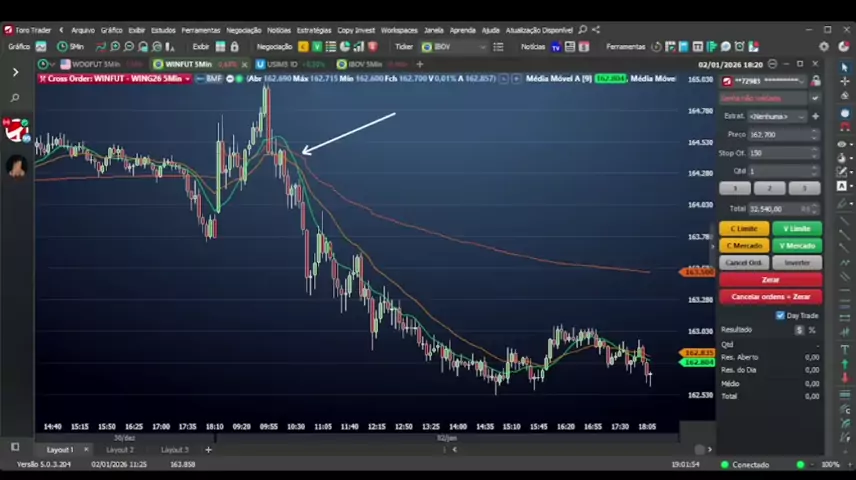This screenshot has width=856, height=480.
Task: Click the zoom in magnifier in chart toolbar
Action: tap(115, 47)
